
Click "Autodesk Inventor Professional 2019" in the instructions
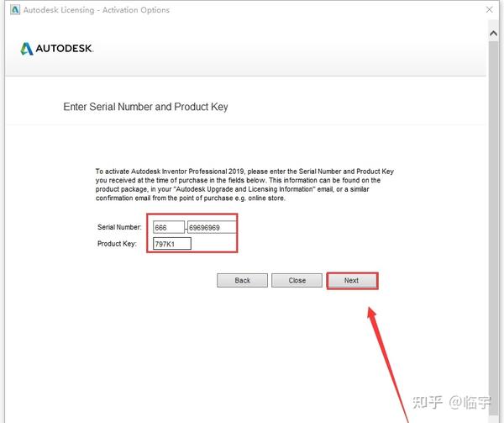coord(187,172)
